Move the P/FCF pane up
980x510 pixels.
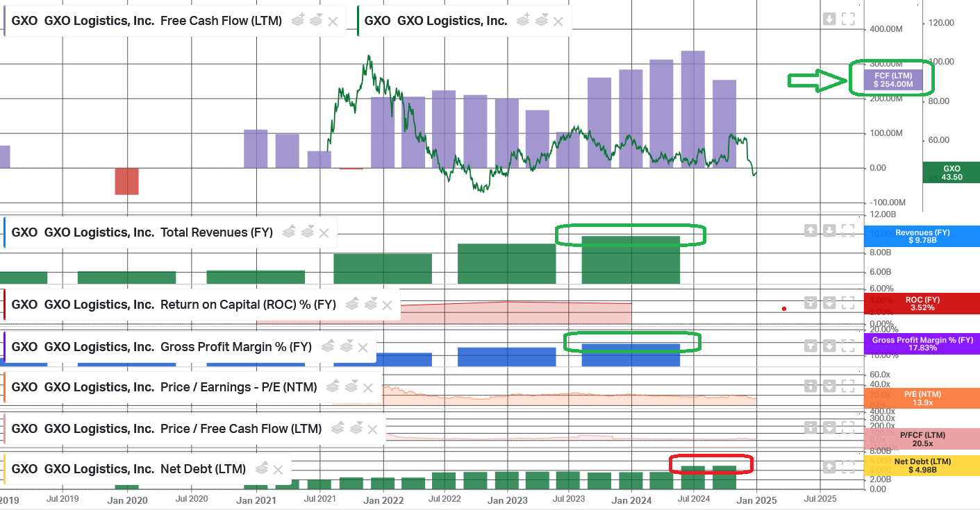tap(811, 426)
